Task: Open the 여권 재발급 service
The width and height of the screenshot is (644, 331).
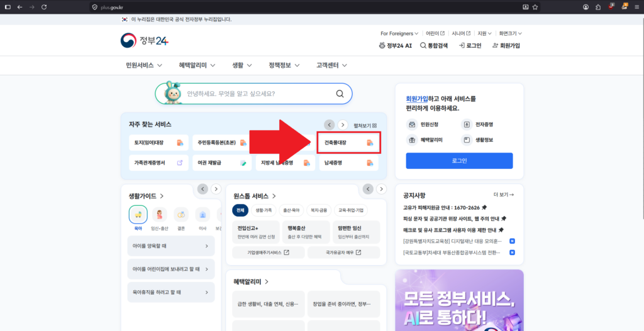Action: pyautogui.click(x=222, y=163)
